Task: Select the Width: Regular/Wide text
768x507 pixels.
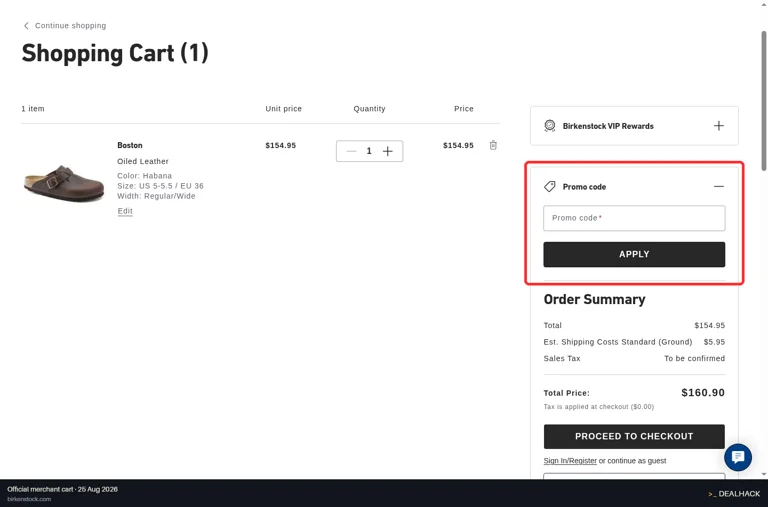Action: pos(156,196)
